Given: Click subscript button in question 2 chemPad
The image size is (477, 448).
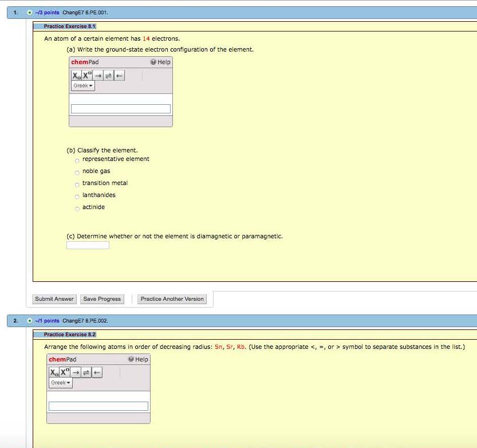Looking at the screenshot, I should 54,373.
